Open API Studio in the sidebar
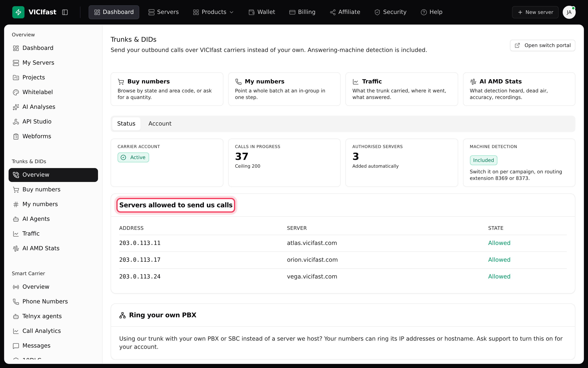The width and height of the screenshot is (588, 368). point(53,121)
